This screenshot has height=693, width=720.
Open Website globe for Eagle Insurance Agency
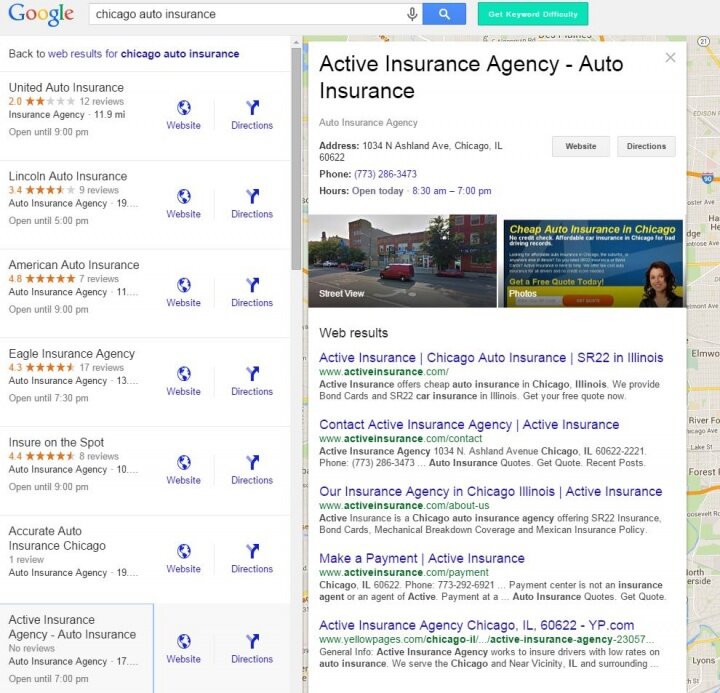coord(184,381)
